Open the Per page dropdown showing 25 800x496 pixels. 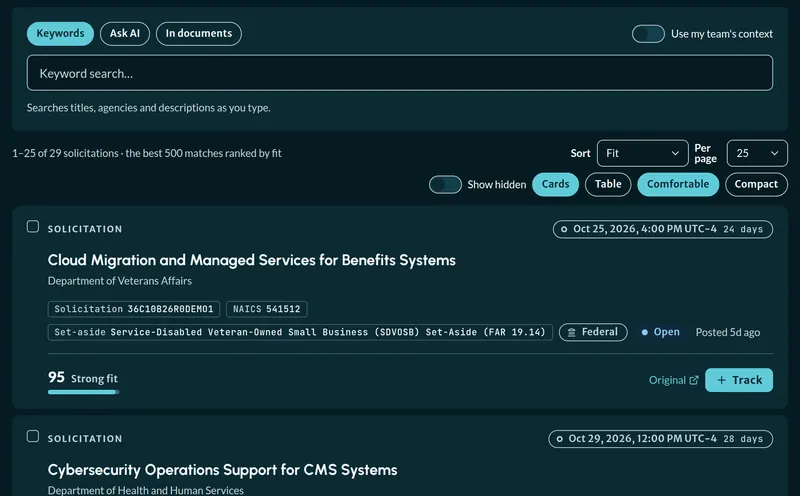pyautogui.click(x=757, y=153)
